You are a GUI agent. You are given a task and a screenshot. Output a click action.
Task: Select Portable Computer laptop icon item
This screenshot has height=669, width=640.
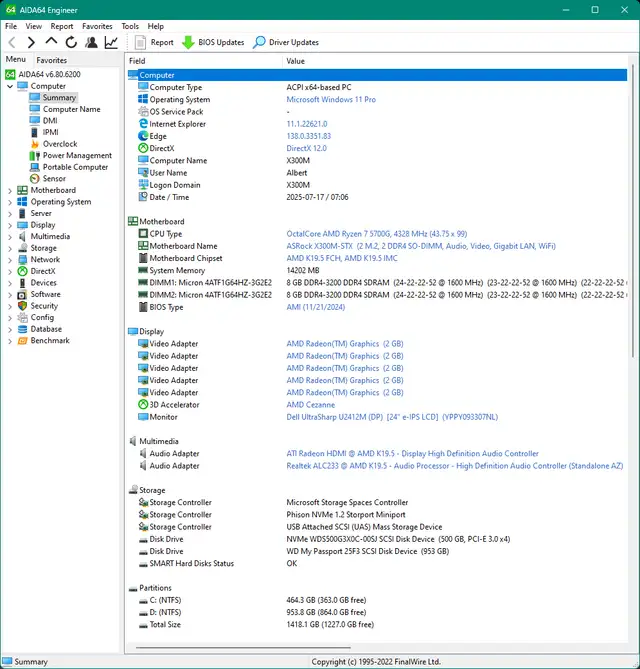coord(69,167)
